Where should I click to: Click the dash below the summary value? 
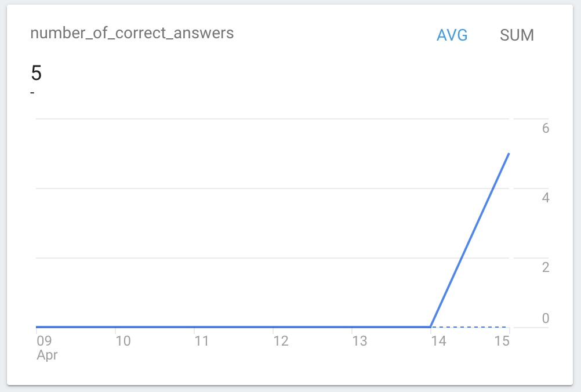(x=32, y=93)
